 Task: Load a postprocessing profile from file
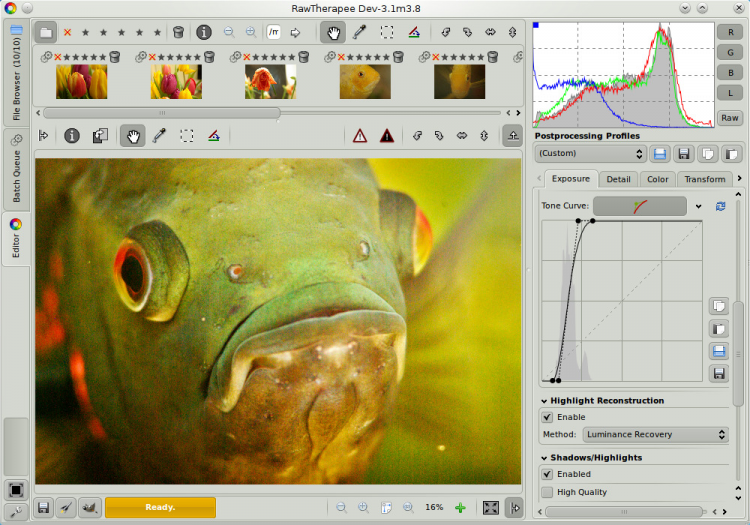(660, 154)
